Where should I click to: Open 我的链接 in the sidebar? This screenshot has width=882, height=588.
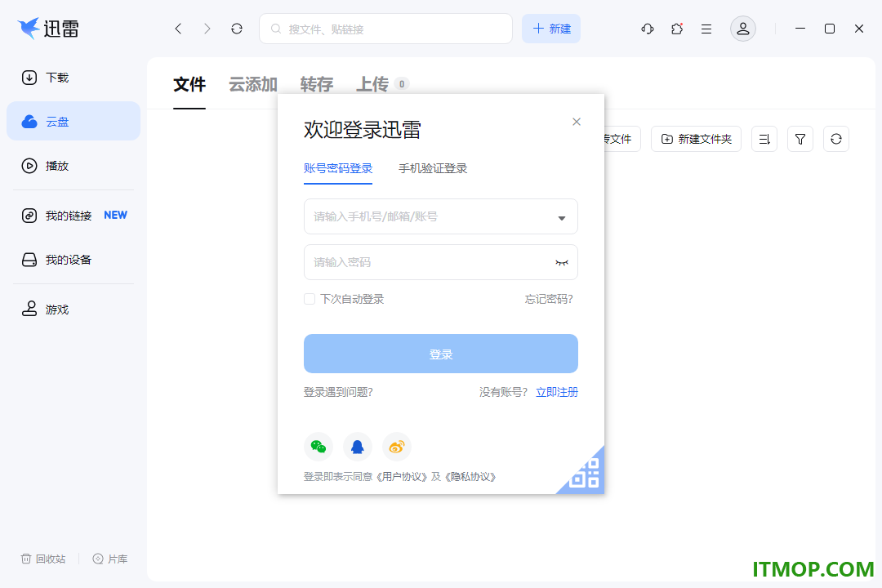pos(73,216)
